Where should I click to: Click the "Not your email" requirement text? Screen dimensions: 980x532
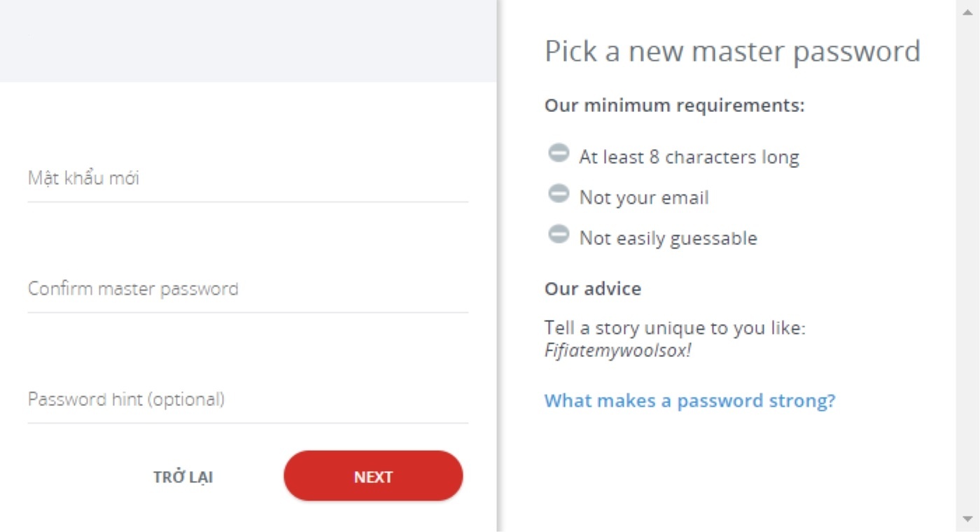(644, 198)
